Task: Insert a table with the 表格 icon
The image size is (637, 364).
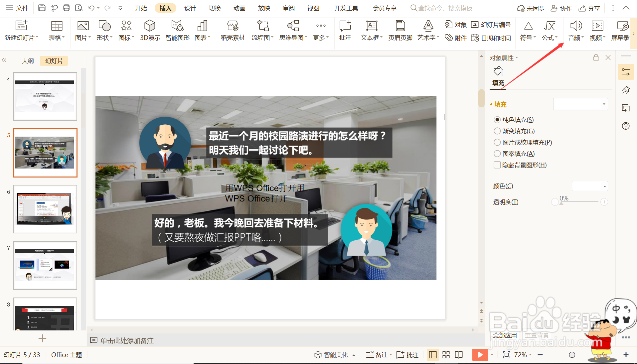Action: [x=57, y=31]
